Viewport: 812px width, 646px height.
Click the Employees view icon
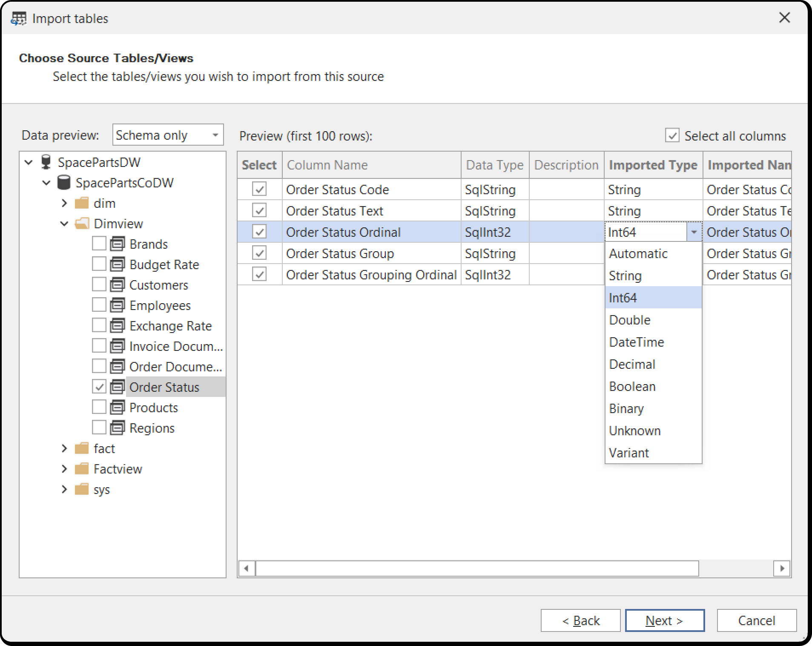point(117,305)
